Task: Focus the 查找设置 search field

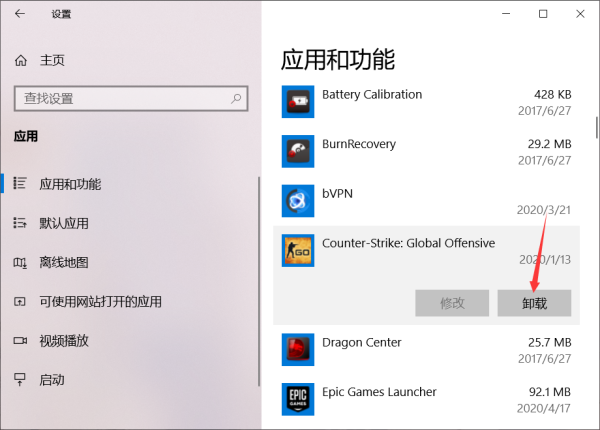Action: [131, 98]
